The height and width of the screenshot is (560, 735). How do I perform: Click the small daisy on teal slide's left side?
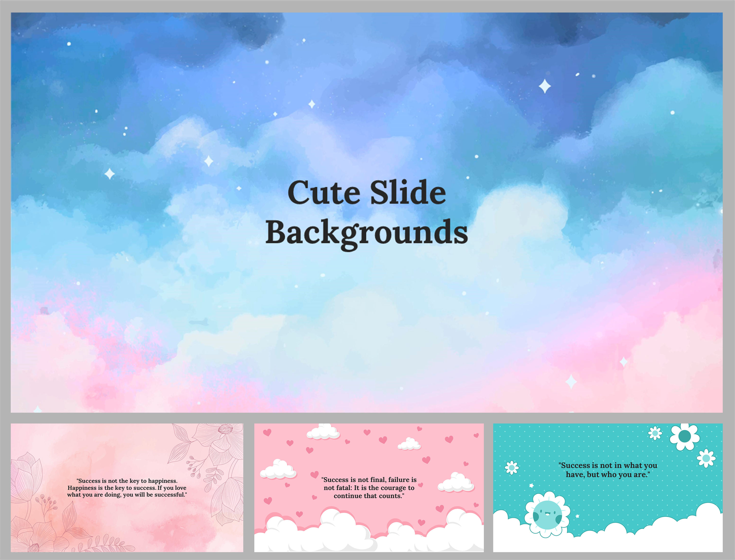click(x=511, y=468)
